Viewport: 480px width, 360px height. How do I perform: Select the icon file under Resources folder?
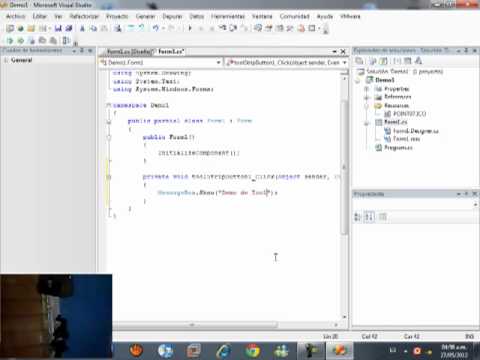pos(409,114)
